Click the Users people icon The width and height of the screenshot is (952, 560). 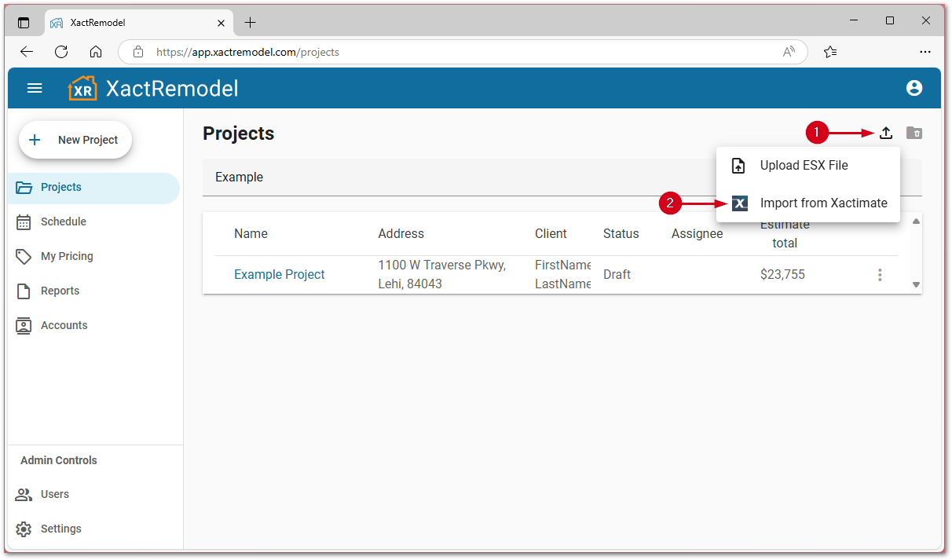tap(24, 495)
